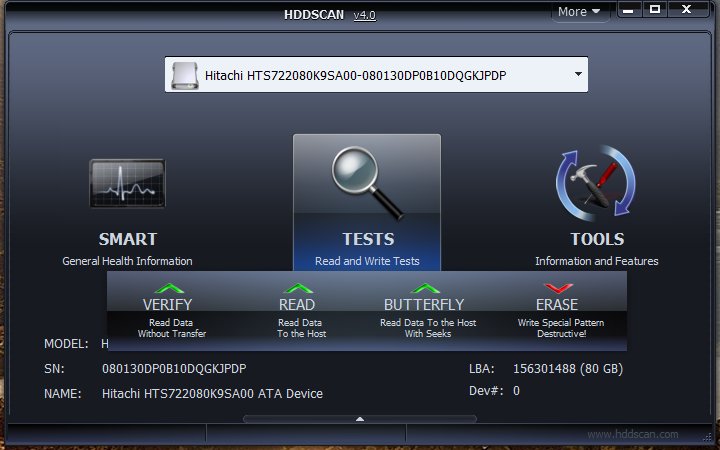Image resolution: width=720 pixels, height=450 pixels.
Task: Click the Hitachi HTS722080K9SA00 ATA Device name
Action: click(x=212, y=394)
